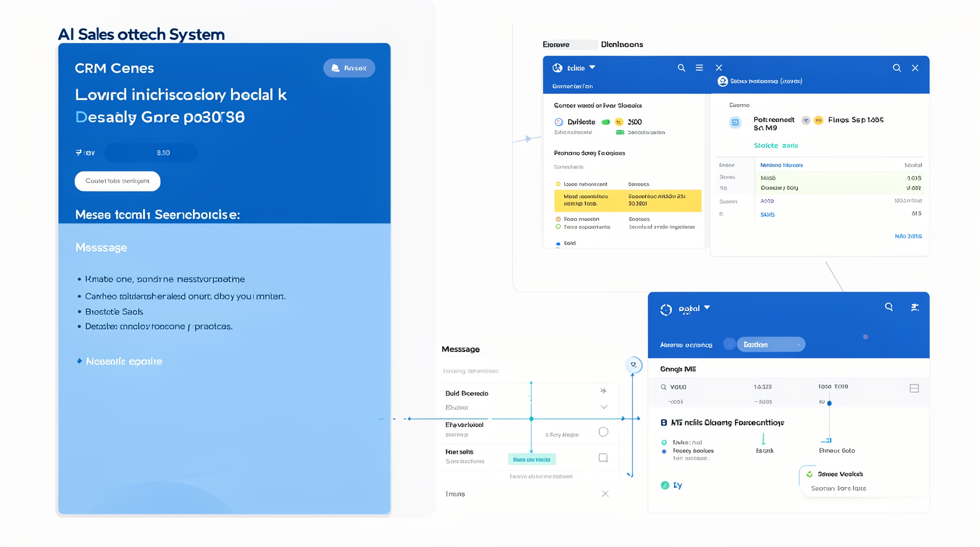Click the filter icon in Pgtal panel header
This screenshot has width=980, height=547.
coord(915,307)
